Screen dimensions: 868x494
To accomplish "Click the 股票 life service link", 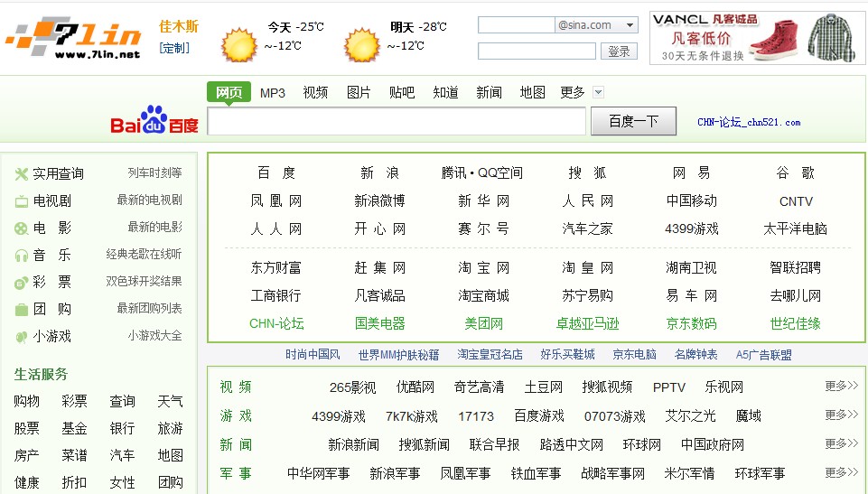I will pyautogui.click(x=26, y=428).
